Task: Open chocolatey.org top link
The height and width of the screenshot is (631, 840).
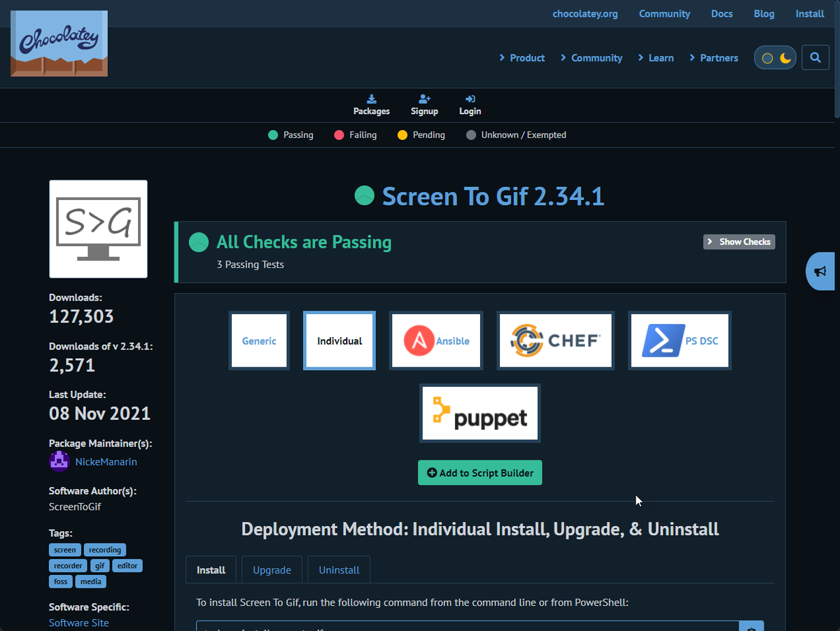Action: click(x=585, y=14)
